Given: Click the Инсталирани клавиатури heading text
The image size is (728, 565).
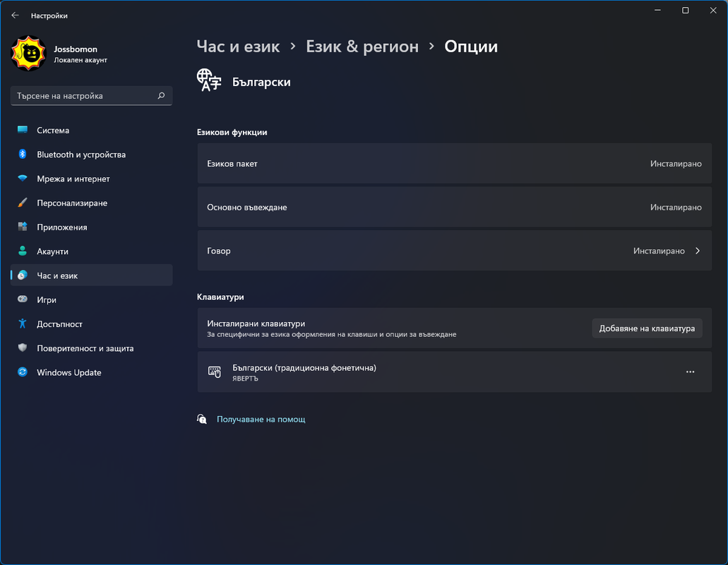Looking at the screenshot, I should point(256,323).
